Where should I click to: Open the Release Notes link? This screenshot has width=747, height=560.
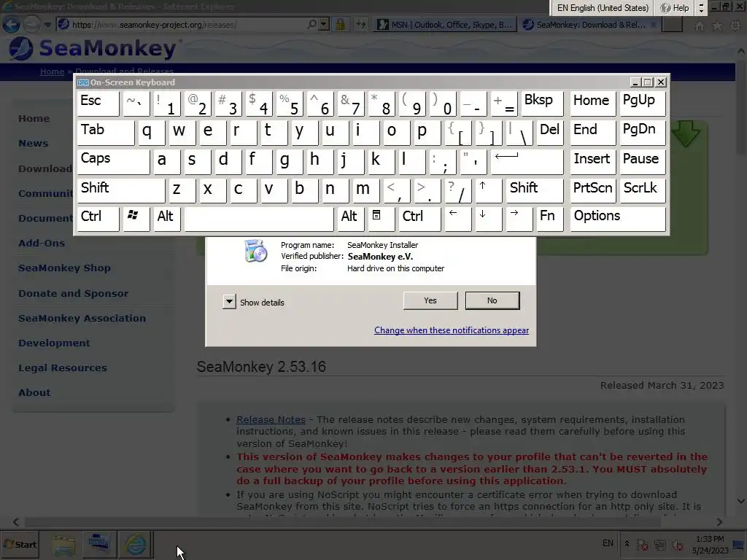coord(271,419)
